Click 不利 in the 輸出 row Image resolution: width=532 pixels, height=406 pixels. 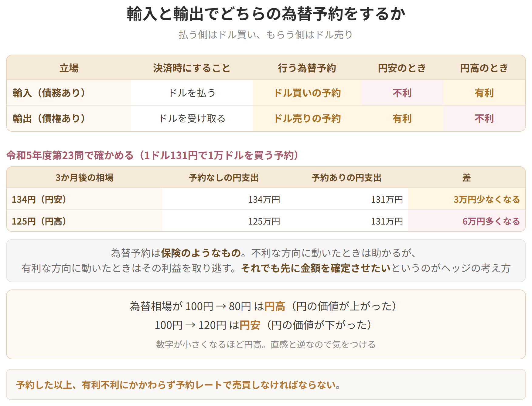[x=484, y=118]
